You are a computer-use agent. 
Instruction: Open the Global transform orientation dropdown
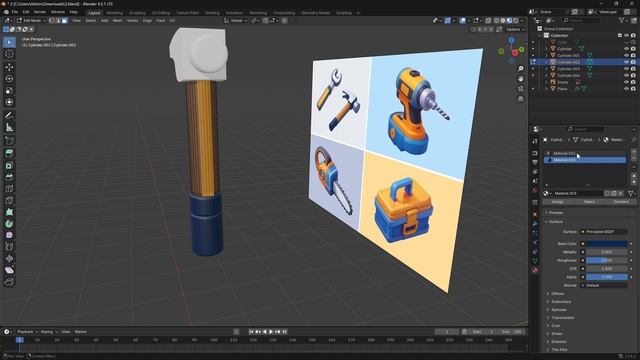236,20
